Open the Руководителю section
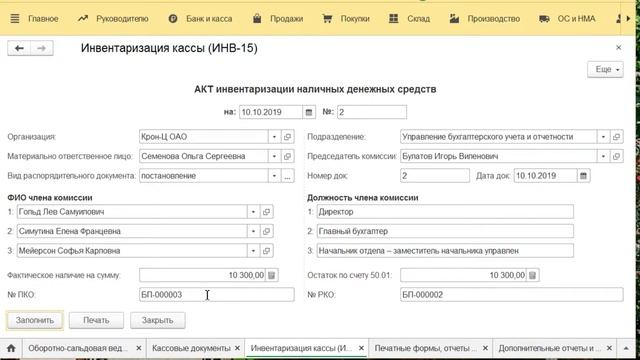The width and height of the screenshot is (640, 360). tap(113, 19)
